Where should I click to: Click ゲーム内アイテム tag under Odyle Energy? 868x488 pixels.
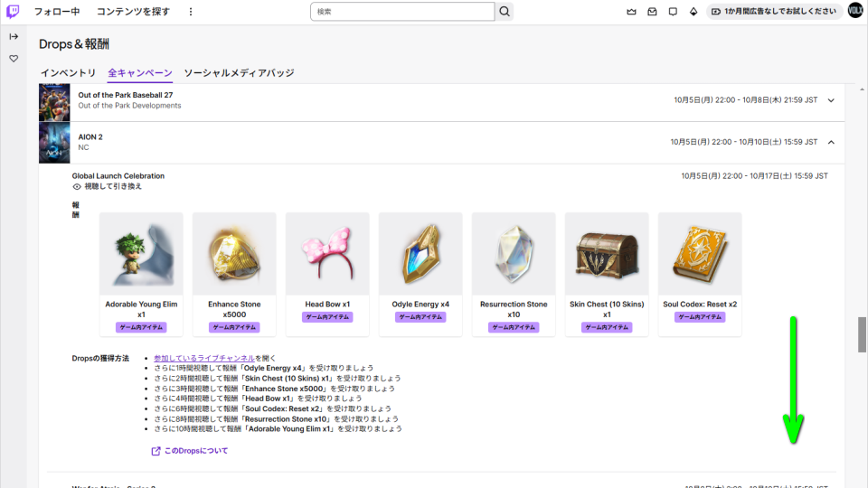tap(420, 317)
